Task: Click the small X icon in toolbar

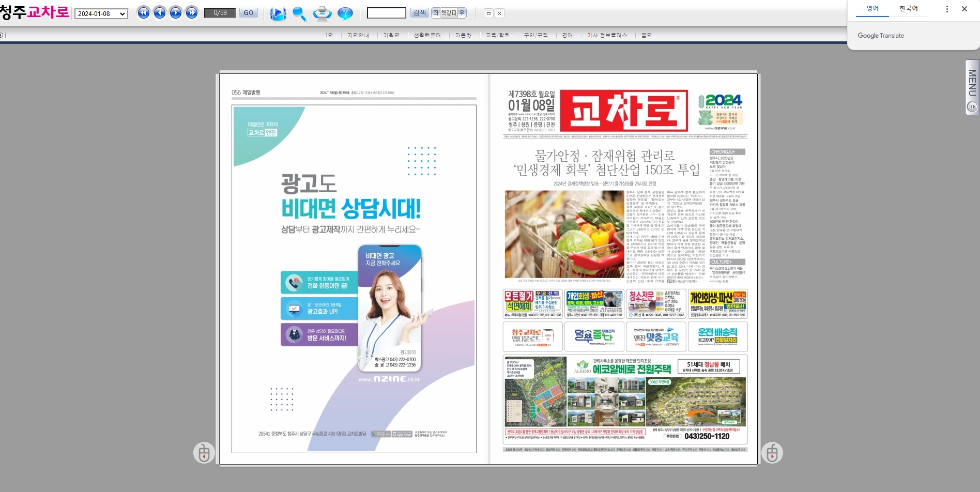Action: pyautogui.click(x=499, y=13)
